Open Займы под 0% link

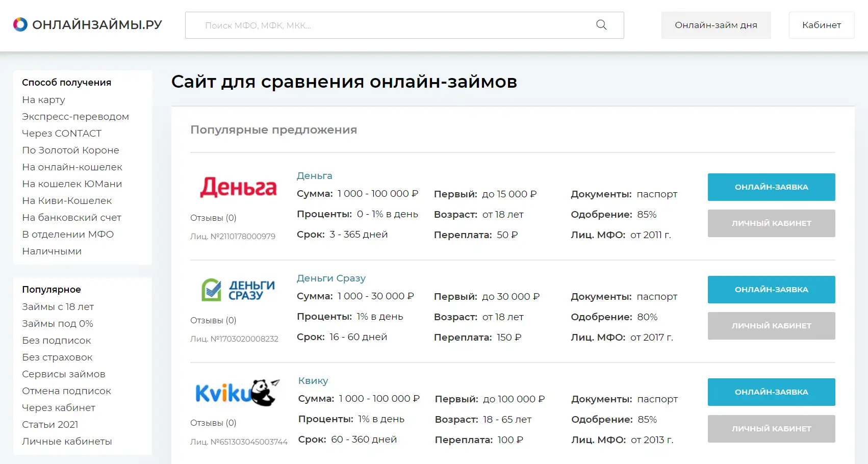coord(58,324)
